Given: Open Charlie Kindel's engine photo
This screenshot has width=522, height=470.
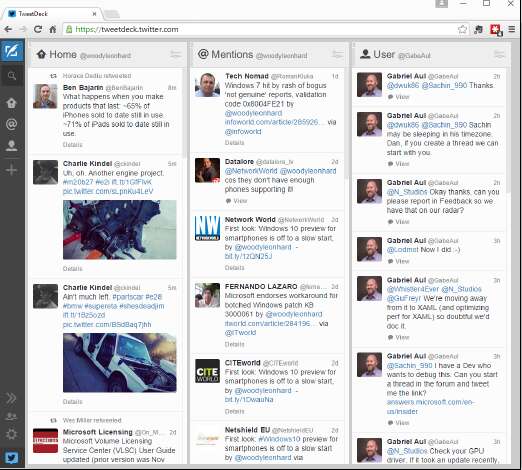Looking at the screenshot, I should click(x=120, y=229).
